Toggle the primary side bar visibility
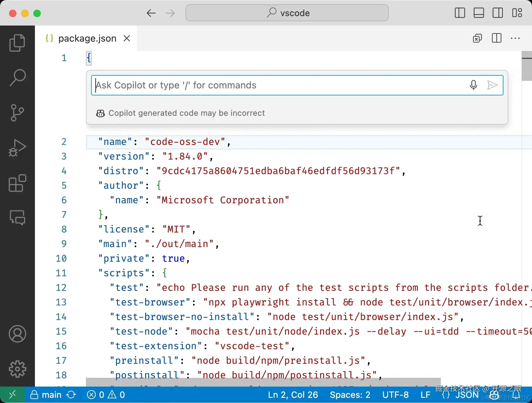The image size is (532, 403). [x=459, y=13]
